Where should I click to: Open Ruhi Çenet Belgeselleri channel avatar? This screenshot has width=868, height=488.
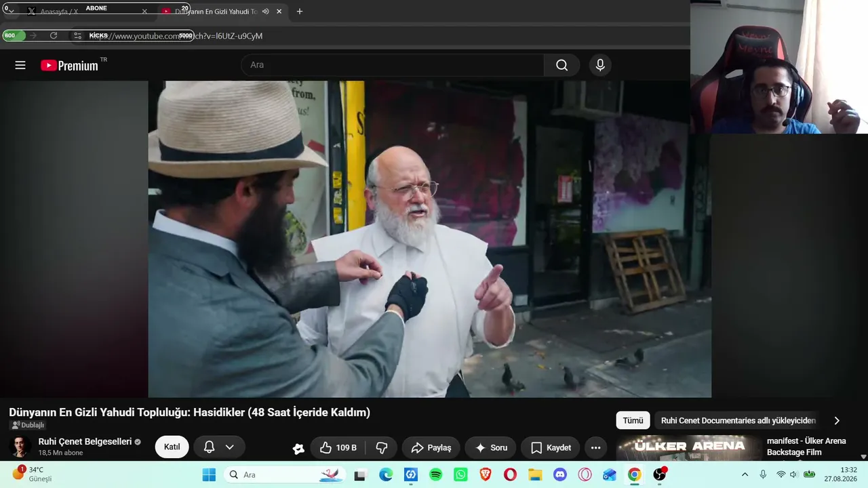pyautogui.click(x=20, y=447)
